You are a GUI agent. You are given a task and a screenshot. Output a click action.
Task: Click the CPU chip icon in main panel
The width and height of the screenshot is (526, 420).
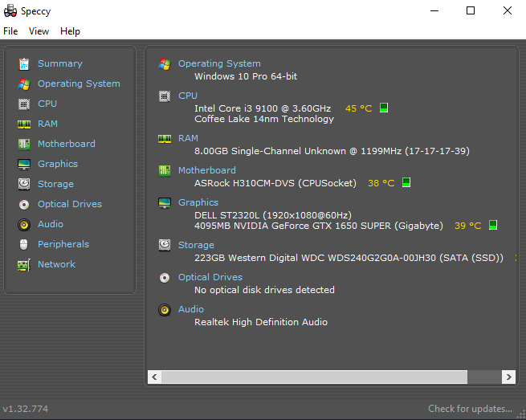165,96
